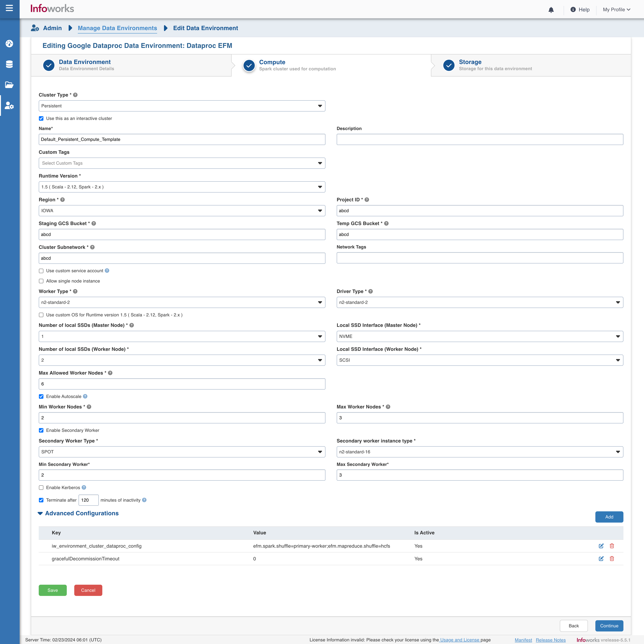Go to the Data Environment step tab
The width and height of the screenshot is (644, 644).
click(x=131, y=65)
